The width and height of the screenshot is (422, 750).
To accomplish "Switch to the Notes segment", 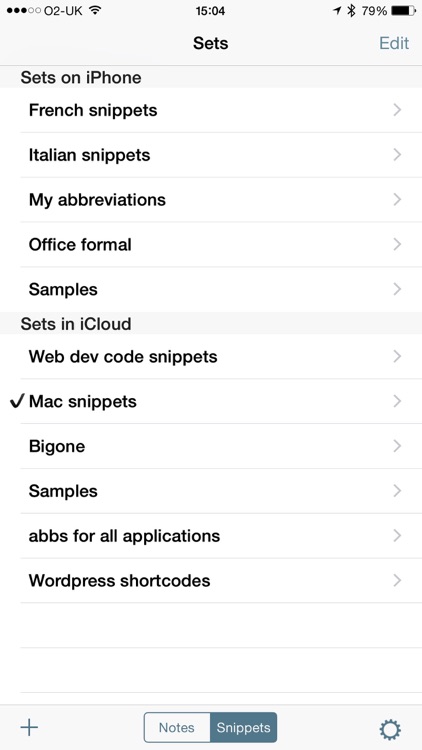I will [x=177, y=728].
